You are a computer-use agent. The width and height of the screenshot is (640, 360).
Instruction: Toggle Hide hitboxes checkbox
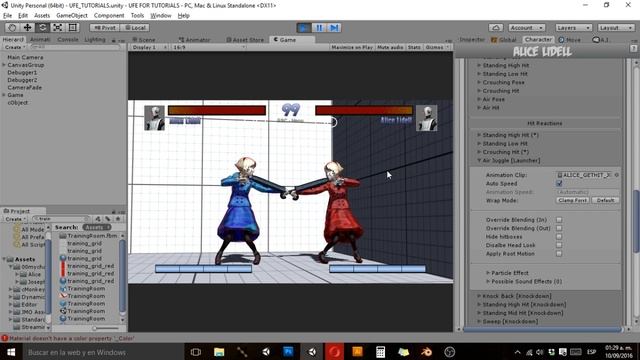(559, 237)
